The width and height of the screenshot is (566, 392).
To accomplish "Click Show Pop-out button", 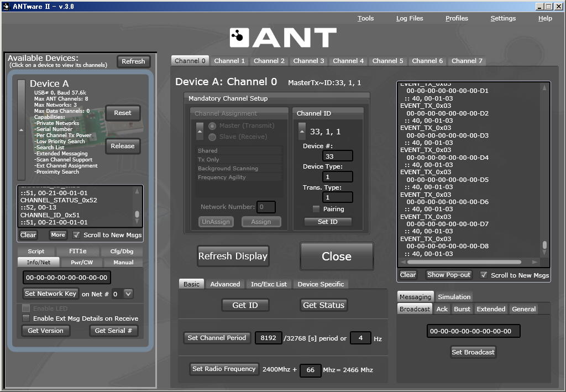I will pos(449,275).
